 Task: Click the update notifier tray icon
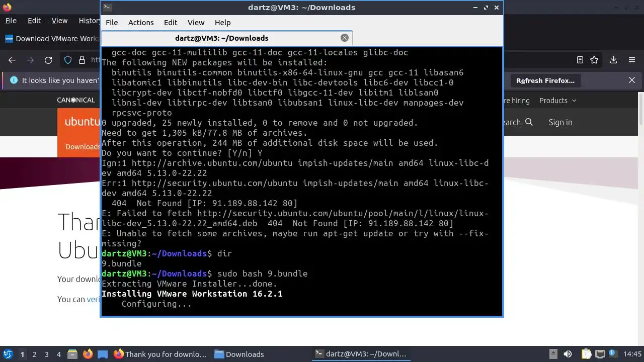click(x=612, y=354)
